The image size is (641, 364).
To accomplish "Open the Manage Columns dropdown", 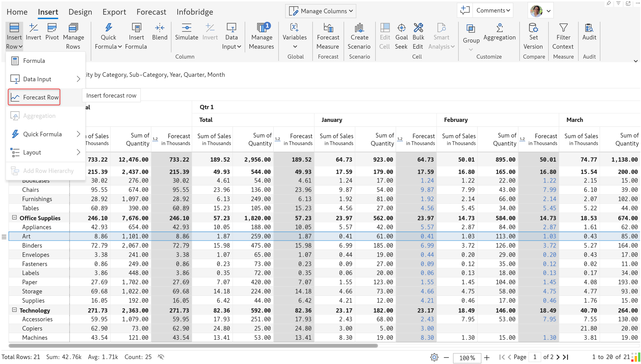I will coord(321,11).
